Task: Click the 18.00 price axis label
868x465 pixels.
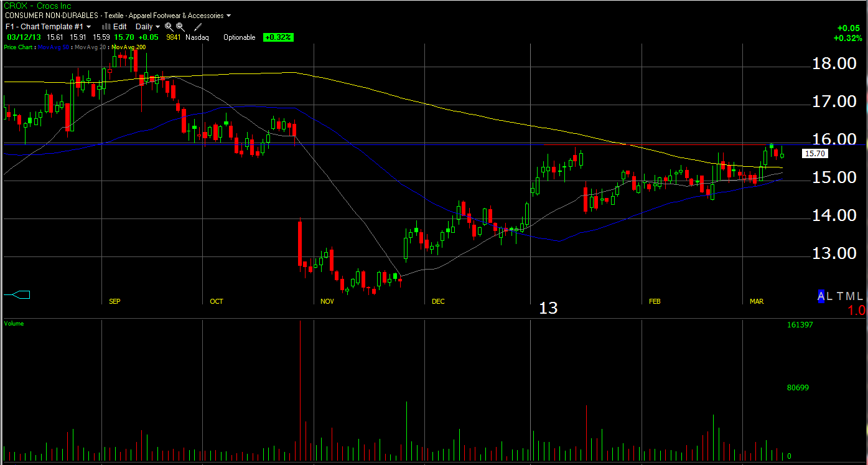Action: (x=834, y=63)
